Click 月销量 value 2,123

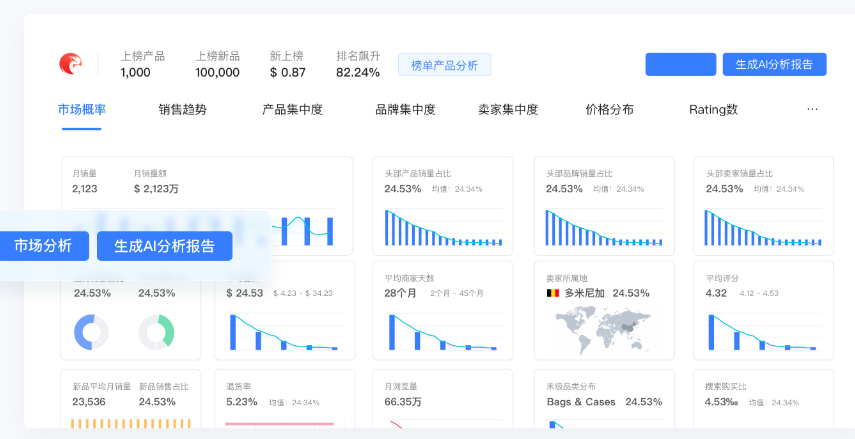coord(85,189)
